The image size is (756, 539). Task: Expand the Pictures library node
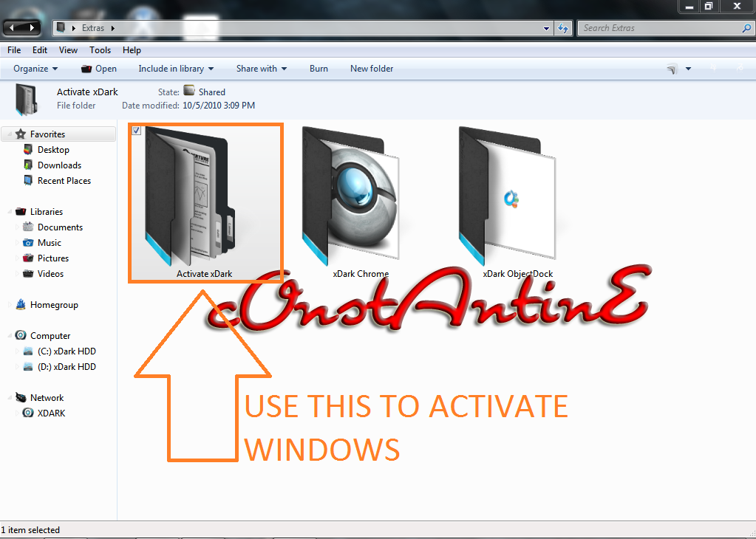click(x=17, y=258)
